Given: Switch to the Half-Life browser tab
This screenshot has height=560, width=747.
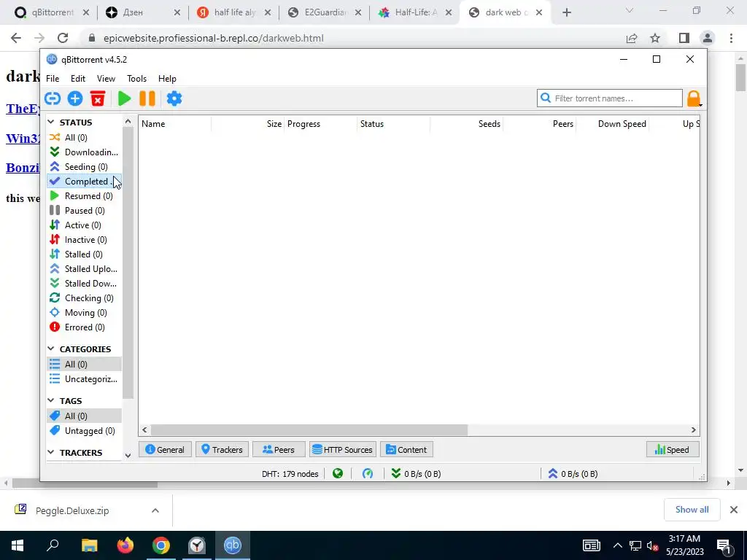Looking at the screenshot, I should coord(414,12).
